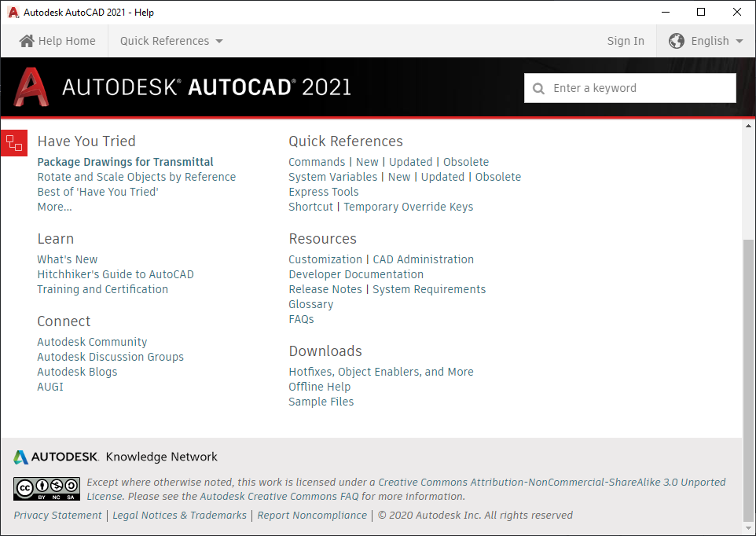
Task: Click the globe language icon
Action: point(677,41)
